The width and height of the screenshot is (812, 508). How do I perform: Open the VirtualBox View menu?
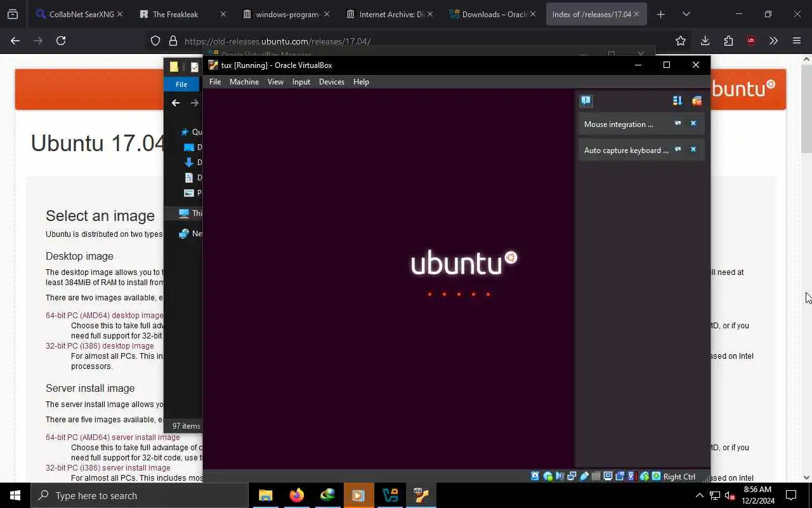pyautogui.click(x=275, y=82)
